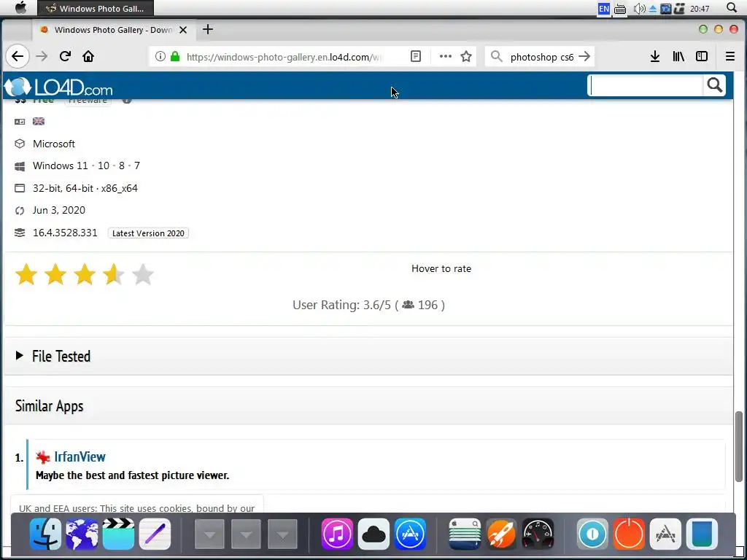This screenshot has height=560, width=747.
Task: Open the gauge dashboard dock icon
Action: point(538,534)
